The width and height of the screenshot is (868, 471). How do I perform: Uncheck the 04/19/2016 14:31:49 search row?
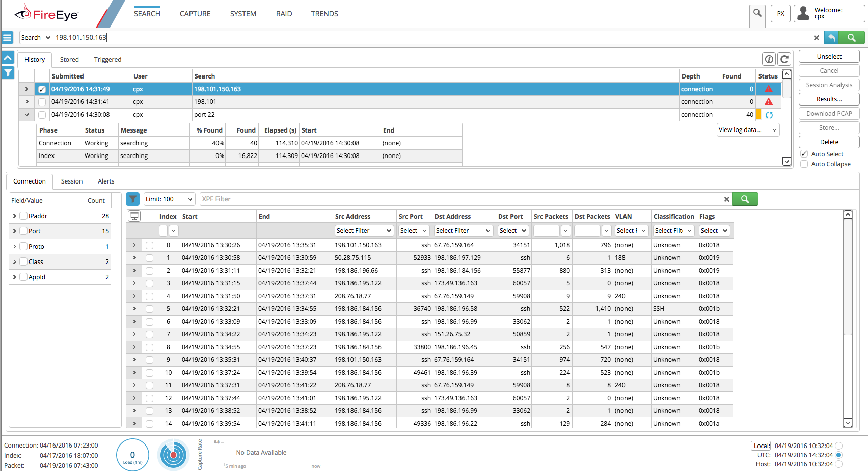(x=42, y=89)
